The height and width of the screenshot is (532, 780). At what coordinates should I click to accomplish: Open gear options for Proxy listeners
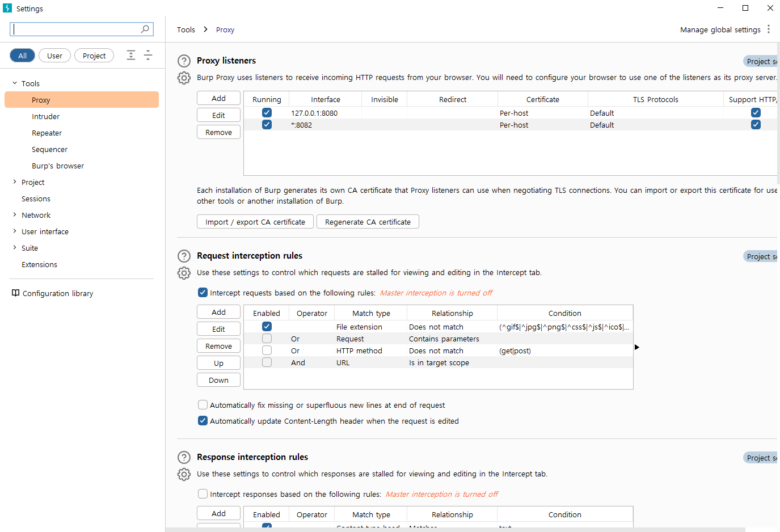coord(184,78)
